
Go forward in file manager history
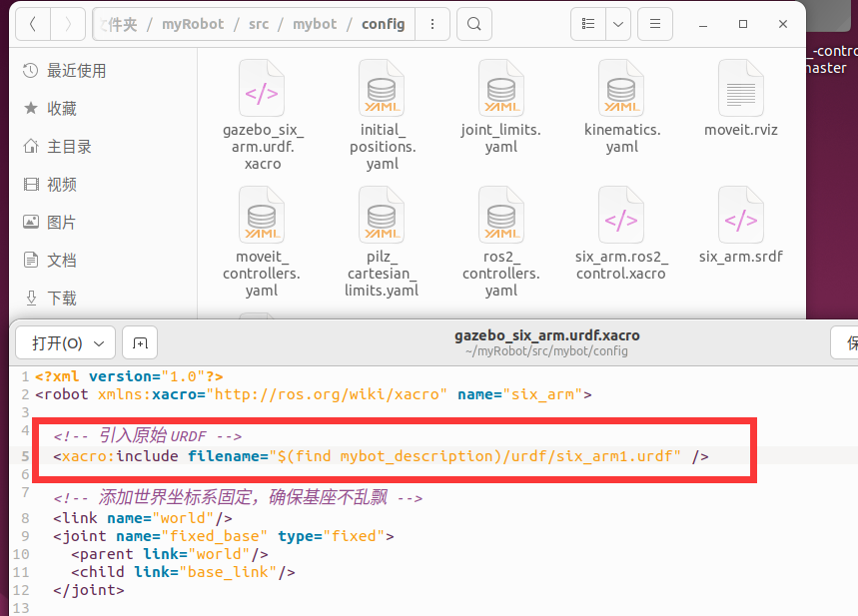[x=68, y=24]
